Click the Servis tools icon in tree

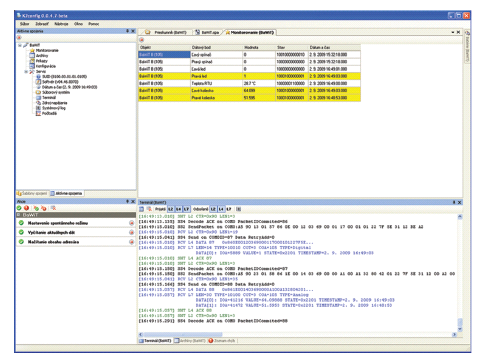32,71
